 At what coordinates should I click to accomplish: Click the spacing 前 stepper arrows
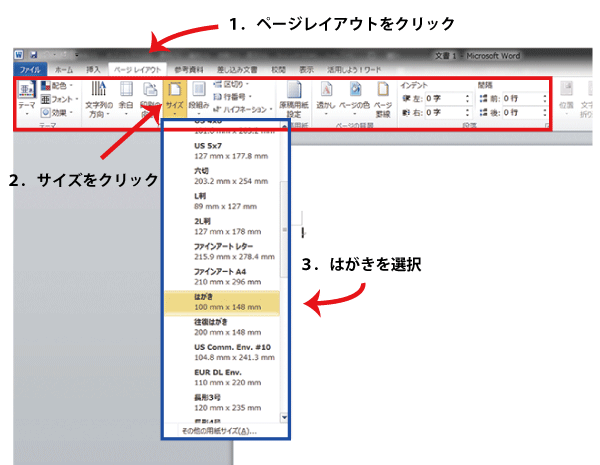(545, 99)
